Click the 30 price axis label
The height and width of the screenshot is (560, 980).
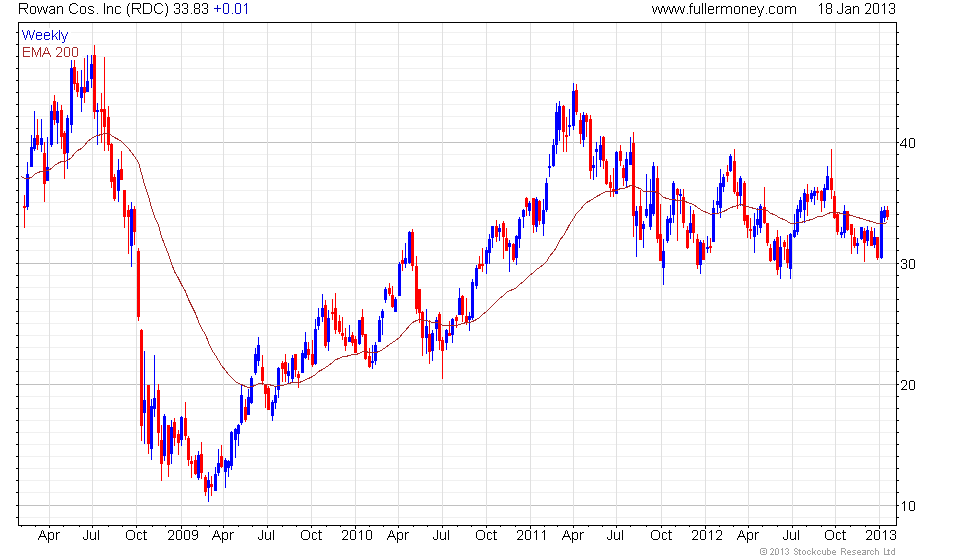908,264
